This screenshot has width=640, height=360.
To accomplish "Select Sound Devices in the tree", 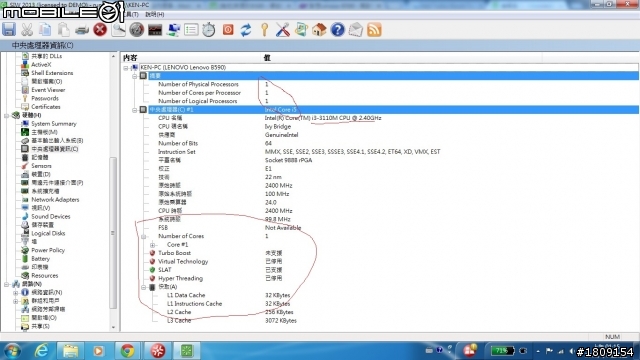I will [51, 216].
